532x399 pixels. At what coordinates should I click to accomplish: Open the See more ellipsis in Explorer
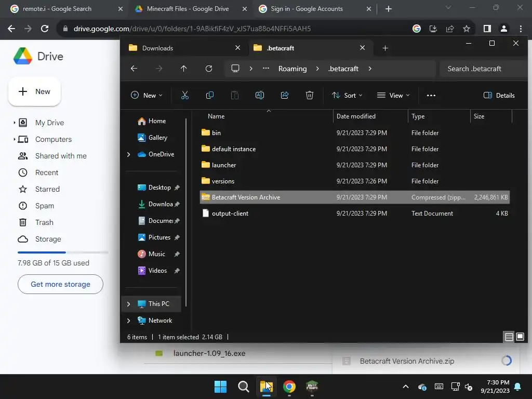click(431, 96)
